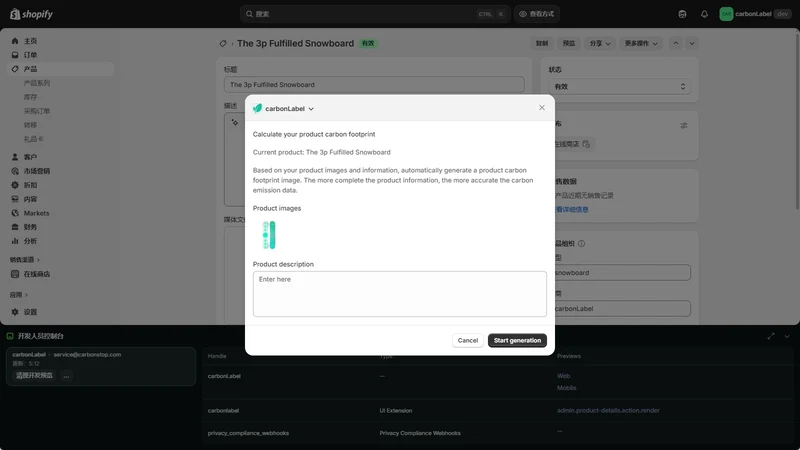Click the product tag breadcrumb icon

pos(223,43)
